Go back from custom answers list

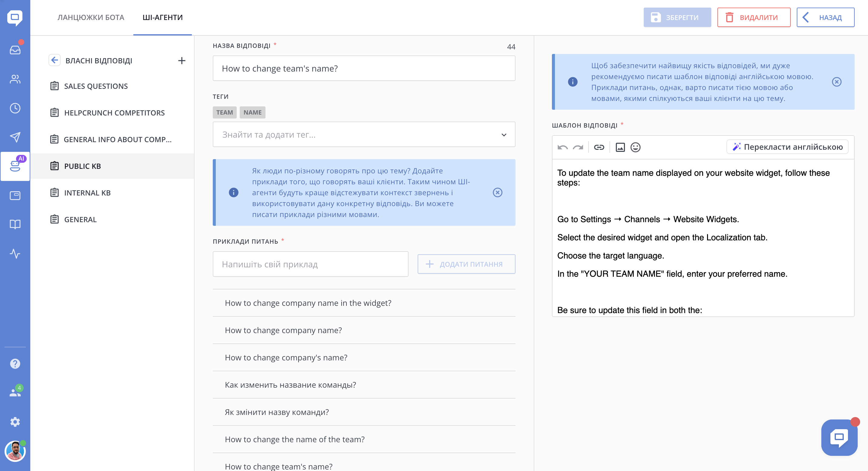(x=54, y=60)
